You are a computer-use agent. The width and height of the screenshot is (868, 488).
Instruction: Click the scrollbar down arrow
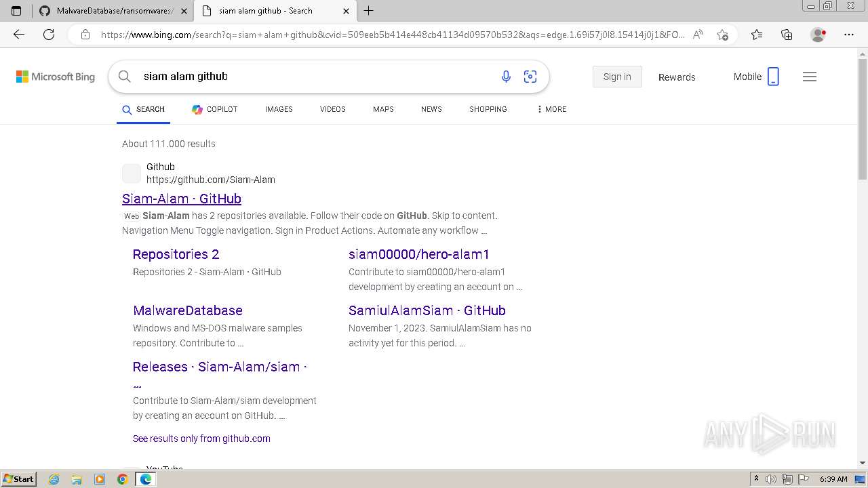pos(863,463)
